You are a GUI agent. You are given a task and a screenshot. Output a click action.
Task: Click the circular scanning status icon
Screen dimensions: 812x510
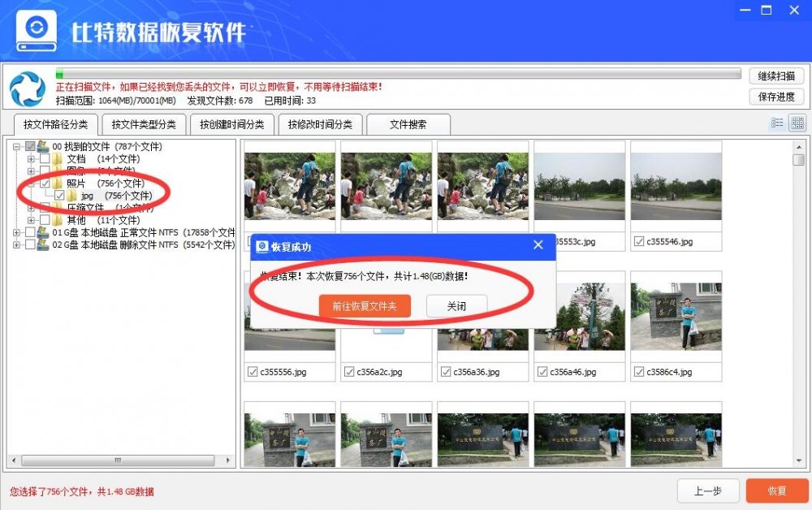pyautogui.click(x=26, y=88)
